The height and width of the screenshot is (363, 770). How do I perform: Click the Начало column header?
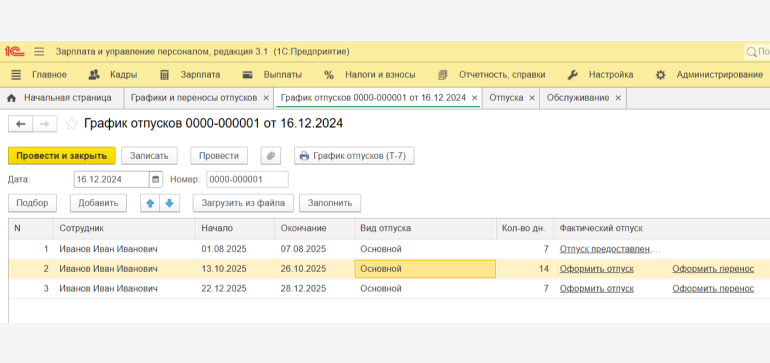pyautogui.click(x=235, y=228)
